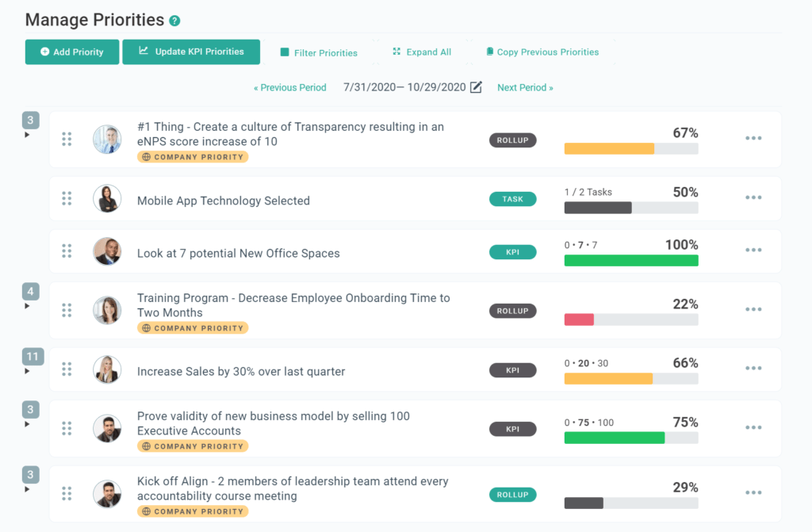The width and height of the screenshot is (812, 532).
Task: Open the options menu for Increase Sales priority
Action: (753, 368)
